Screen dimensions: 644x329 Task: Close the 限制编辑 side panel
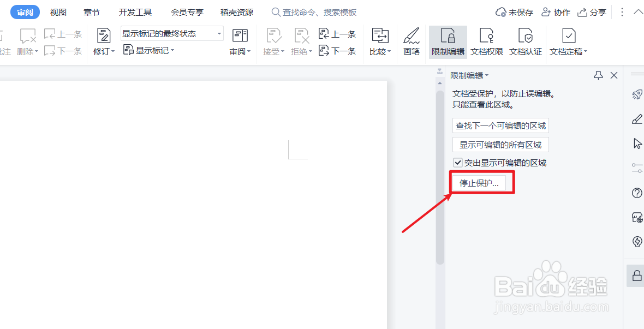point(614,75)
